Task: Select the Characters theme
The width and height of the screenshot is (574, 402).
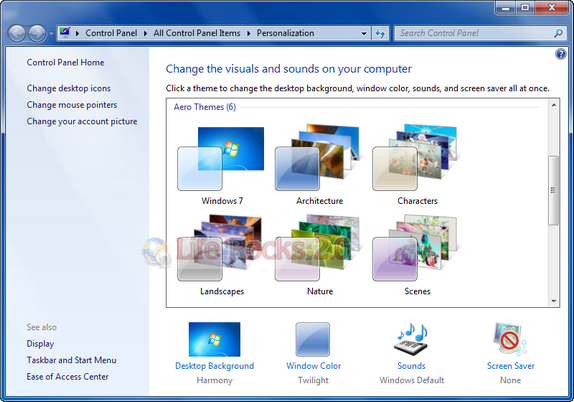Action: (x=417, y=165)
